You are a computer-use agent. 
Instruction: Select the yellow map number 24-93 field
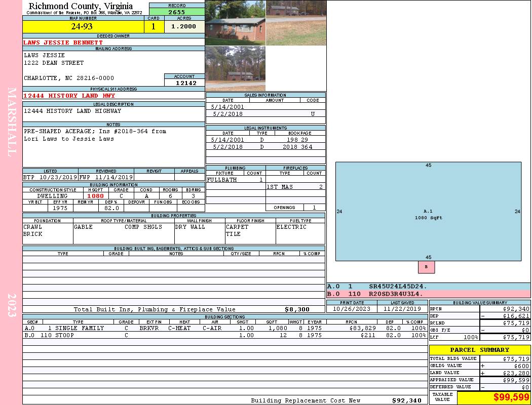[82, 26]
